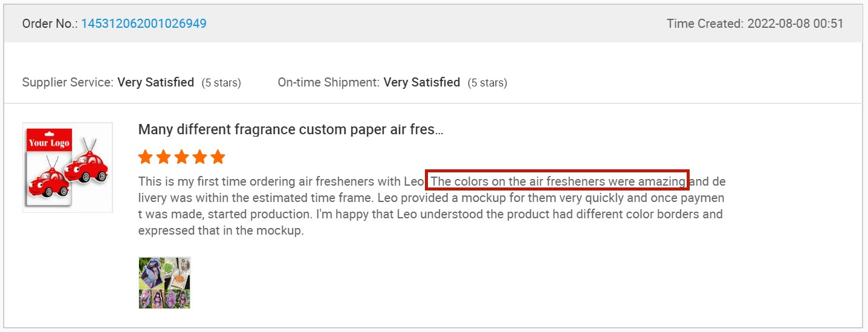Click the fourth orange rating star
Screen dimensions: 868x332
pyautogui.click(x=199, y=158)
